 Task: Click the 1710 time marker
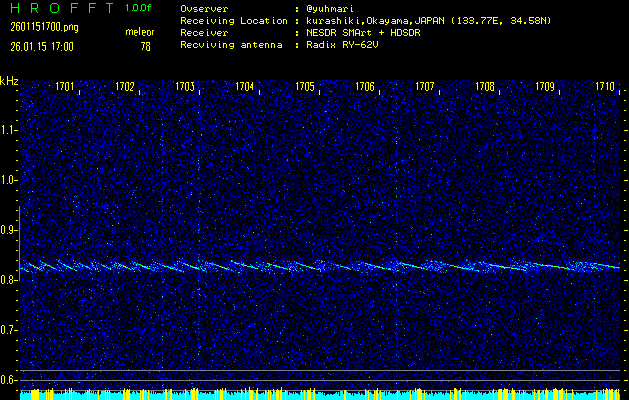pos(605,87)
